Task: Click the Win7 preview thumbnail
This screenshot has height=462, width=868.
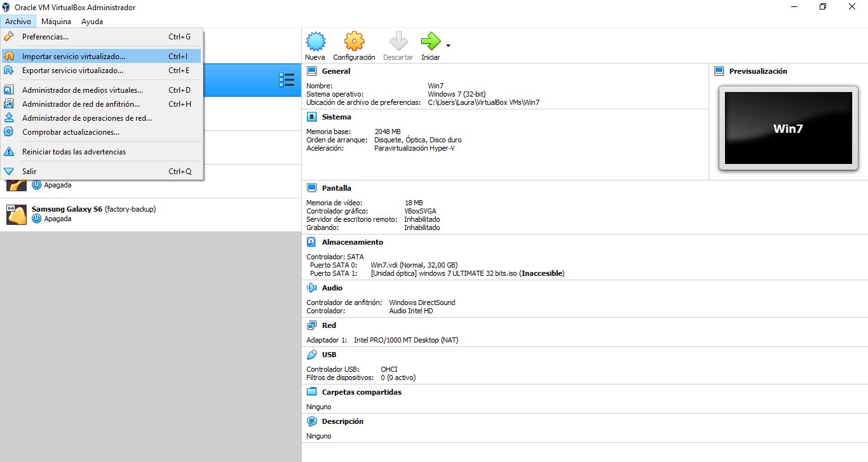Action: [788, 128]
